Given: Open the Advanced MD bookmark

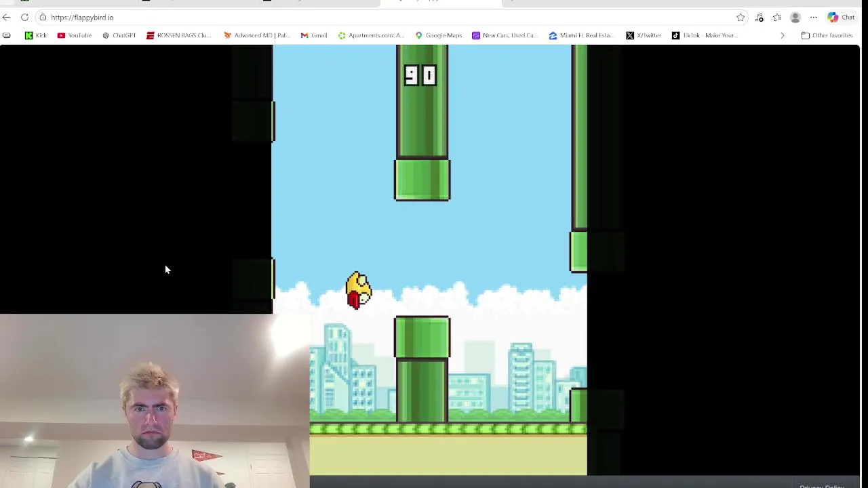Looking at the screenshot, I should (x=256, y=35).
